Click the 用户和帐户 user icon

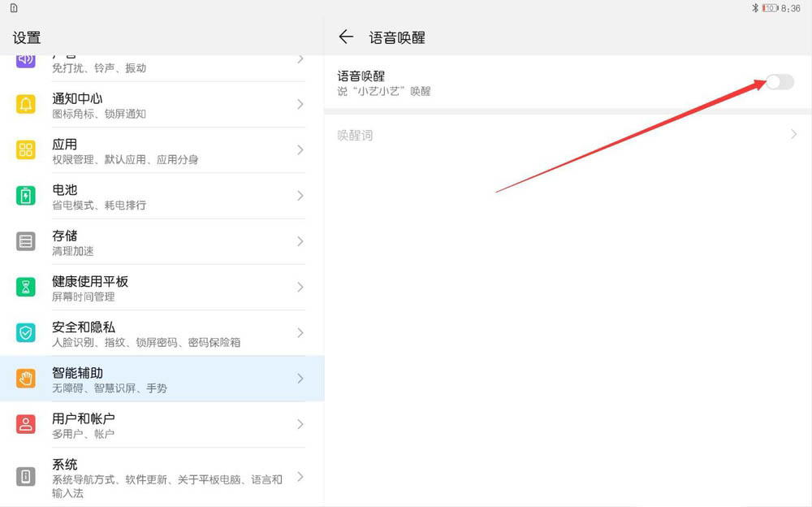[x=24, y=425]
